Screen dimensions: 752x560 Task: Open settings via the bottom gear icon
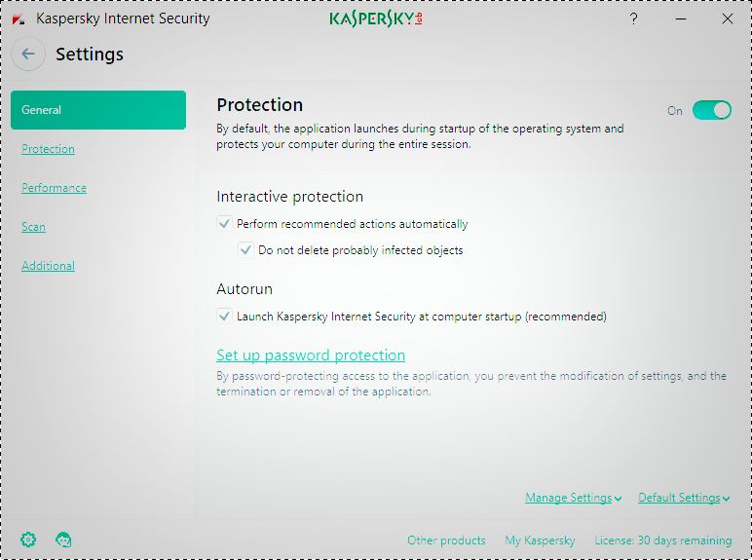(x=28, y=540)
